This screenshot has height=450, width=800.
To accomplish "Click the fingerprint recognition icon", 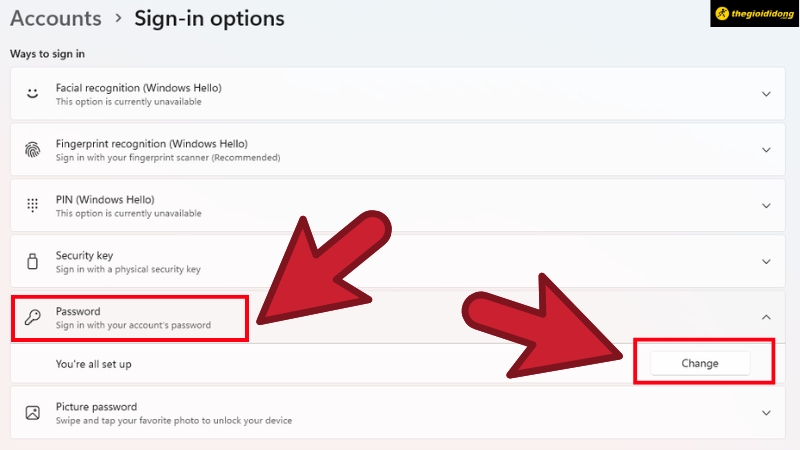I will 32,150.
